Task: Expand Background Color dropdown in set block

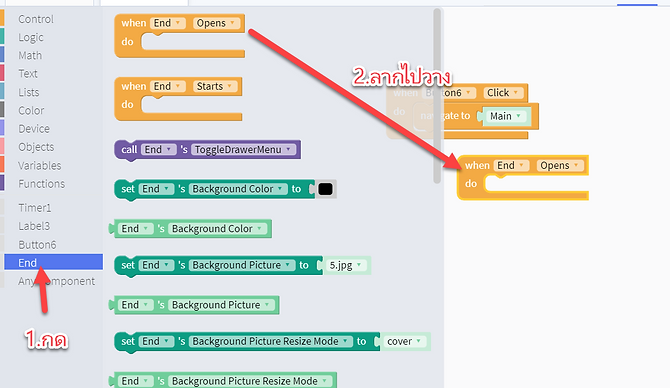Action: pyautogui.click(x=238, y=189)
